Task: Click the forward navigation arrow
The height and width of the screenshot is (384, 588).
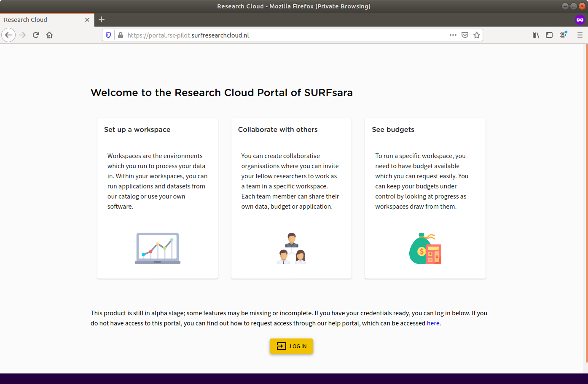Action: 23,35
